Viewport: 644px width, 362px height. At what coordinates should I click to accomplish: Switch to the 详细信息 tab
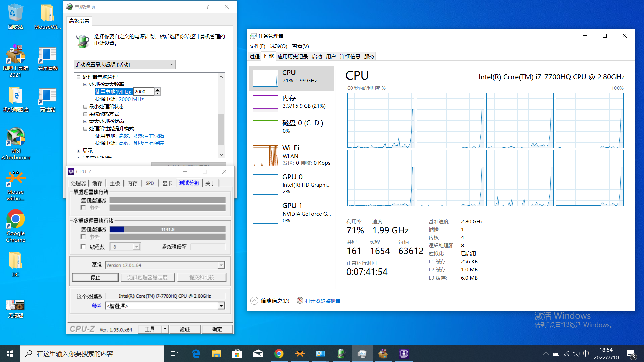click(x=350, y=56)
